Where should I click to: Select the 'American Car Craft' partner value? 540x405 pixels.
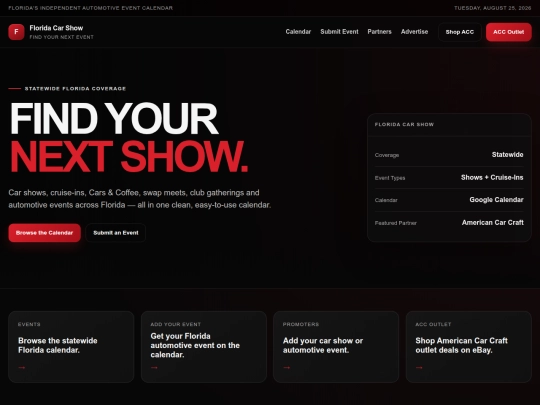click(x=492, y=222)
